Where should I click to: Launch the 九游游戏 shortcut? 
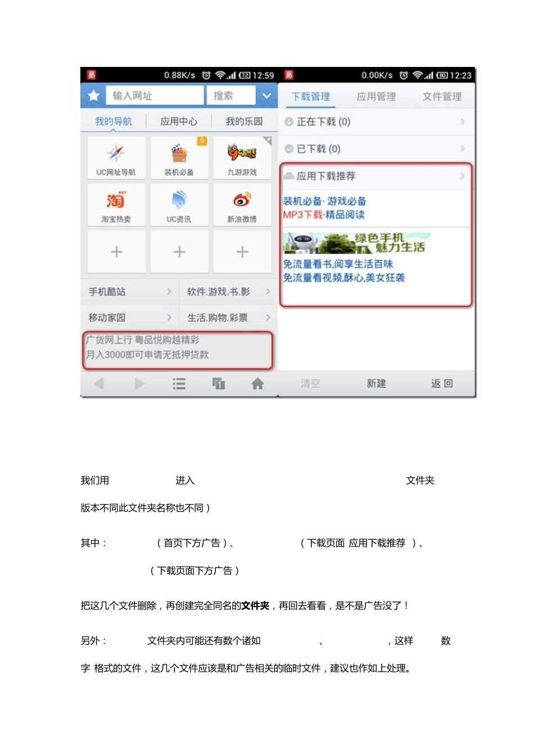click(x=242, y=158)
